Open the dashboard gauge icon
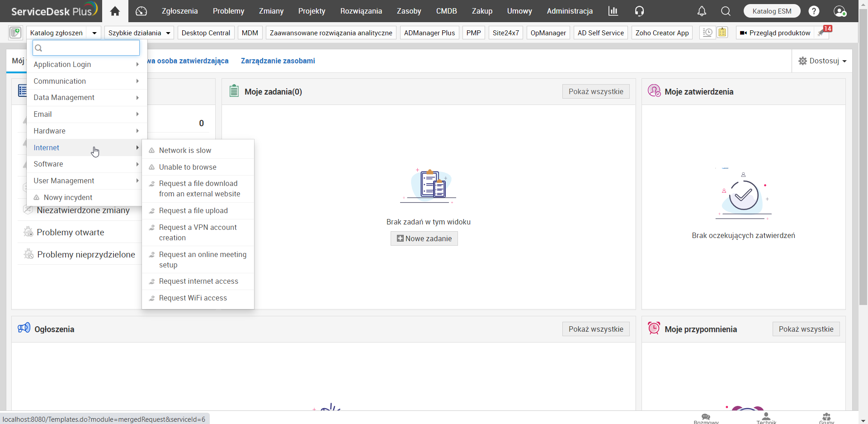 coord(141,11)
